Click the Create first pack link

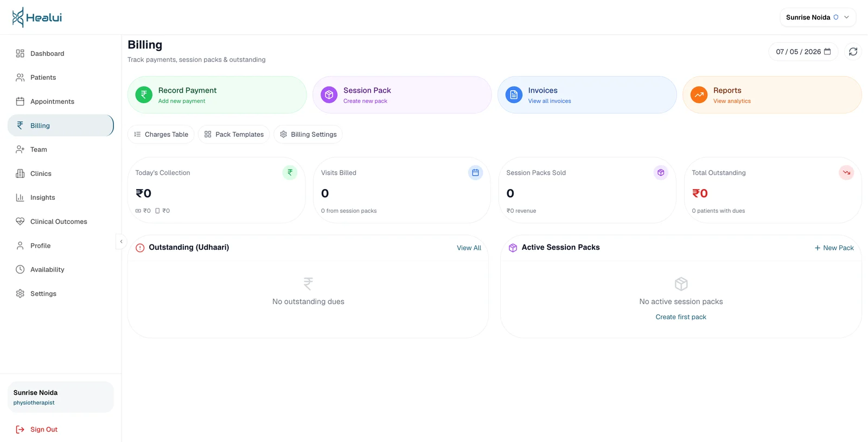click(x=681, y=317)
